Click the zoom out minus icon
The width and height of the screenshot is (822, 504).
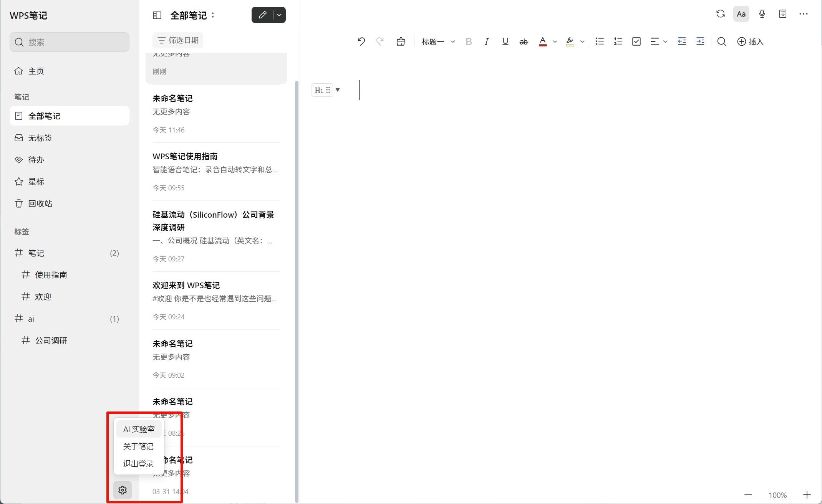tap(748, 495)
